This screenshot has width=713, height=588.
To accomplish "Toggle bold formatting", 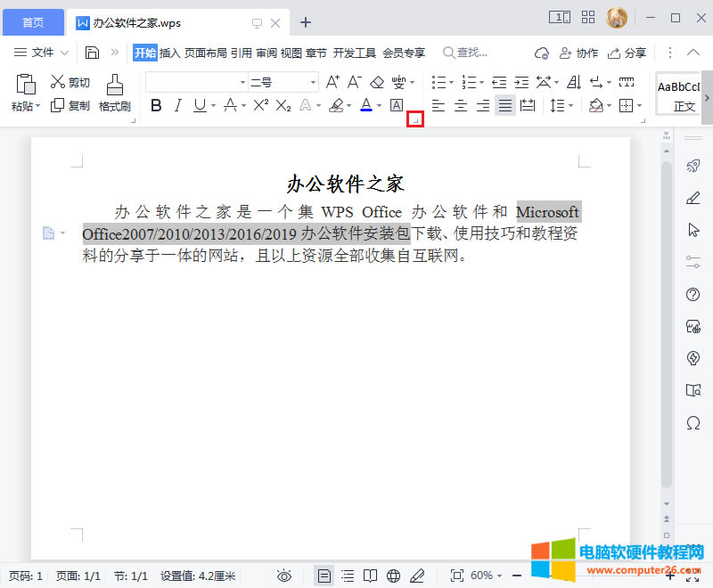I will click(156, 105).
